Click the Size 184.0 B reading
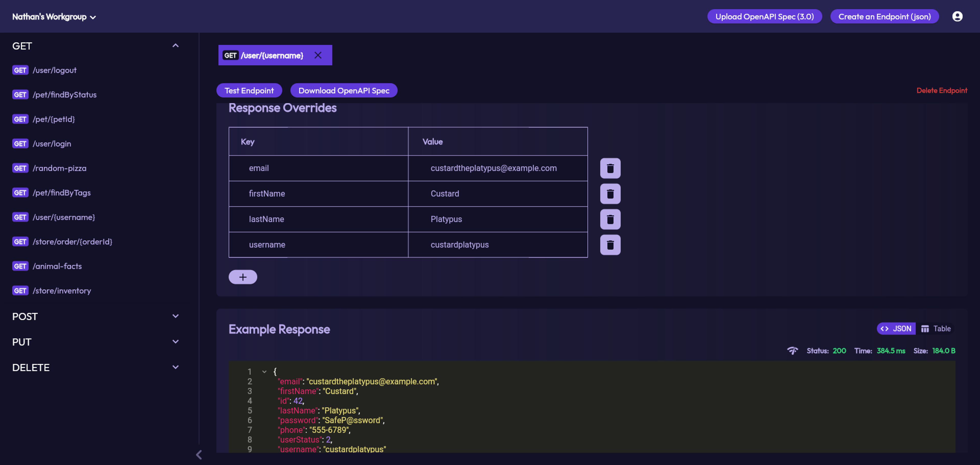The width and height of the screenshot is (980, 465). coord(934,350)
